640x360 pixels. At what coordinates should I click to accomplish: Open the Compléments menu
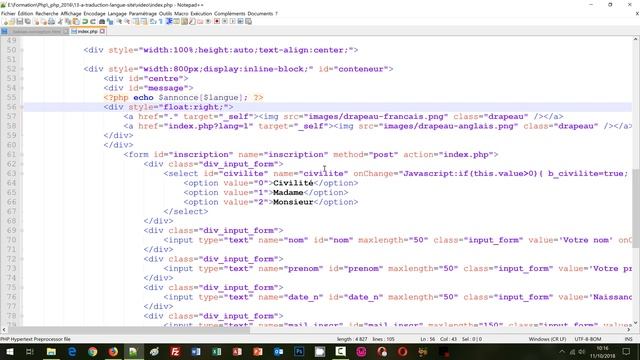[x=229, y=13]
